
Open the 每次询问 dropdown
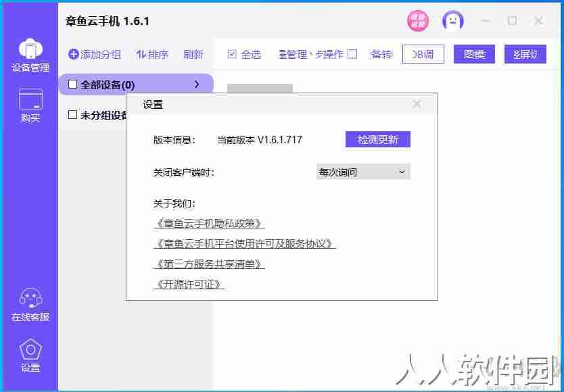point(363,172)
